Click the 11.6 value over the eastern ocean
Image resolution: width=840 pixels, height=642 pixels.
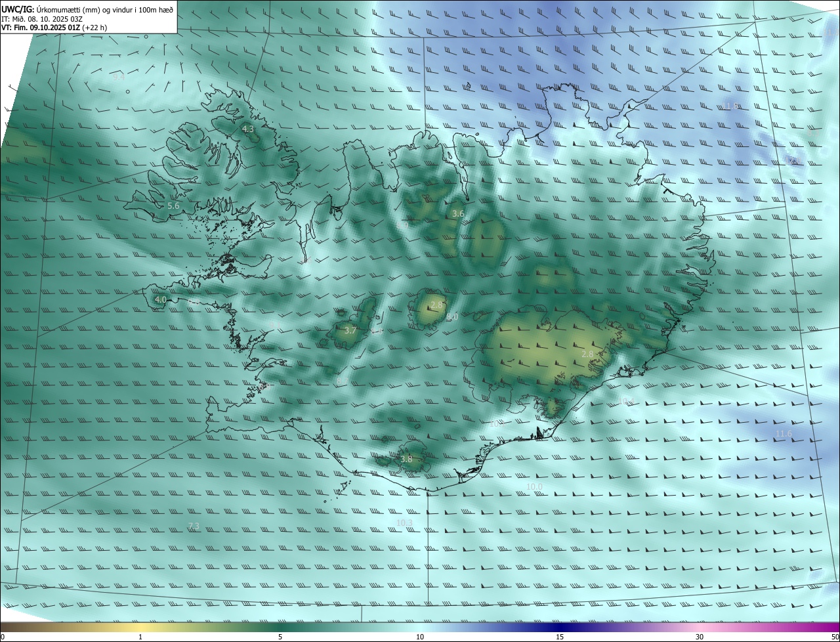pyautogui.click(x=784, y=434)
